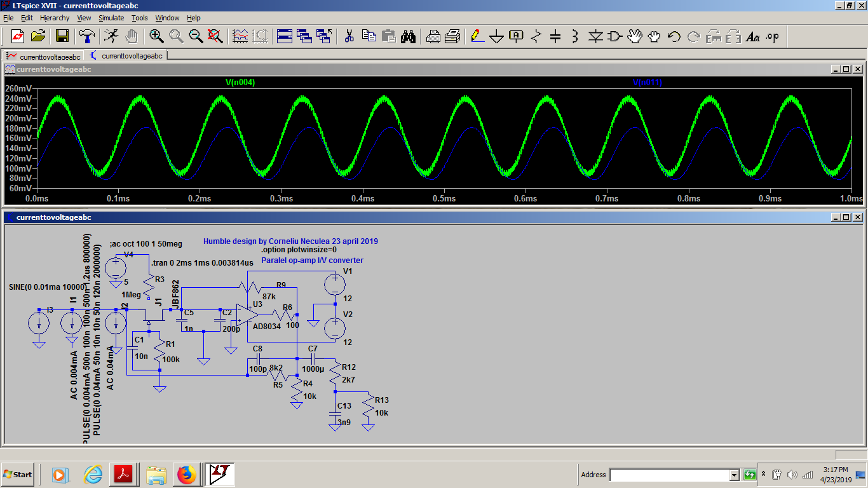Open the Tools menu
Viewport: 868px width, 488px height.
(x=140, y=18)
